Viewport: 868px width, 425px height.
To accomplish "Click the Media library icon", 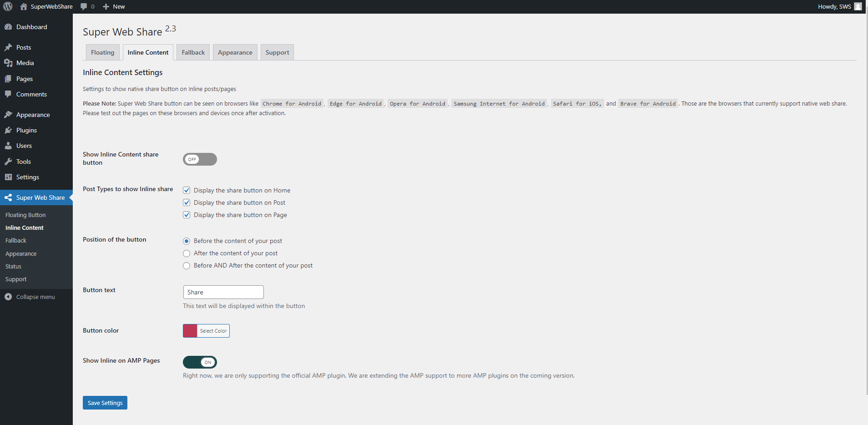I will 8,63.
